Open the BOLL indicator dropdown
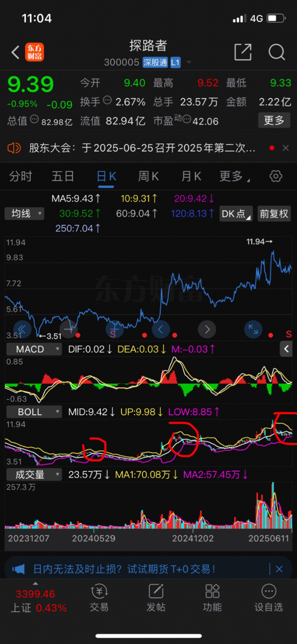Viewport: 297px width, 644px height. pos(34,412)
